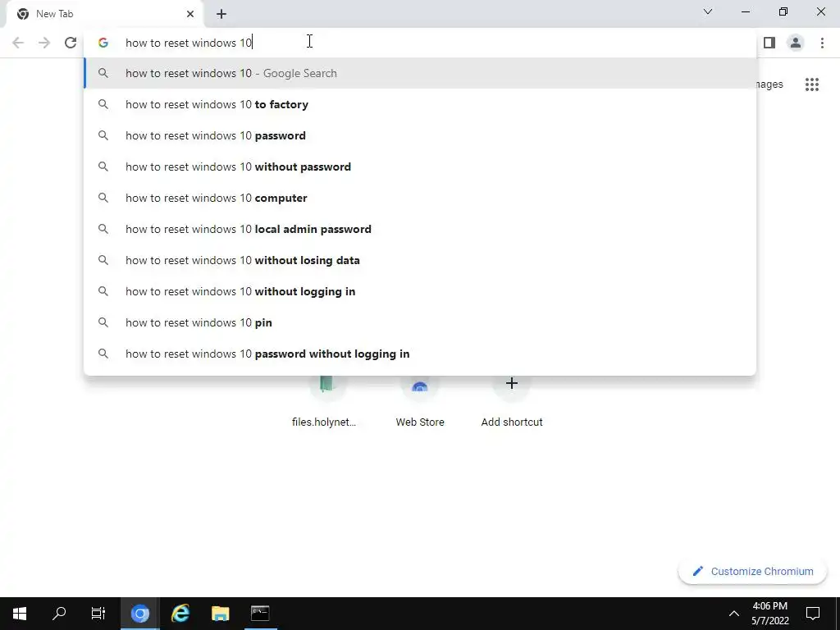Open the Google apps grid icon
Image resolution: width=840 pixels, height=630 pixels.
812,84
